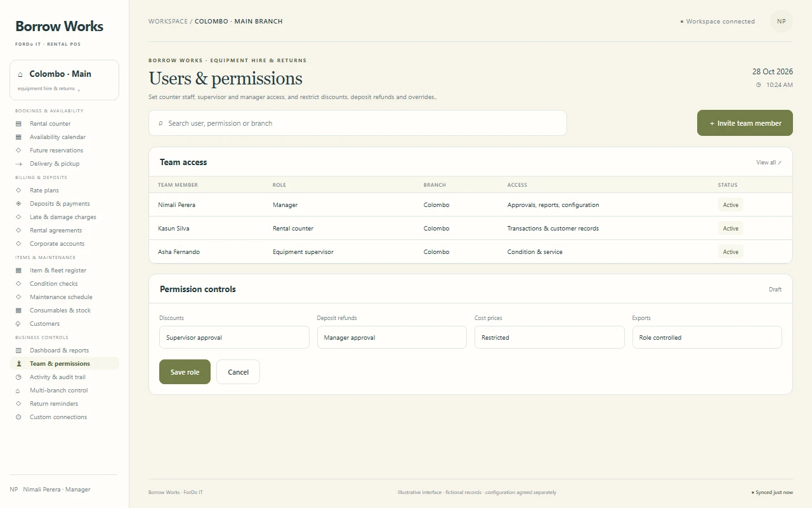Viewport: 812px width, 508px height.
Task: Click the Future reservations diamond icon
Action: [18, 150]
